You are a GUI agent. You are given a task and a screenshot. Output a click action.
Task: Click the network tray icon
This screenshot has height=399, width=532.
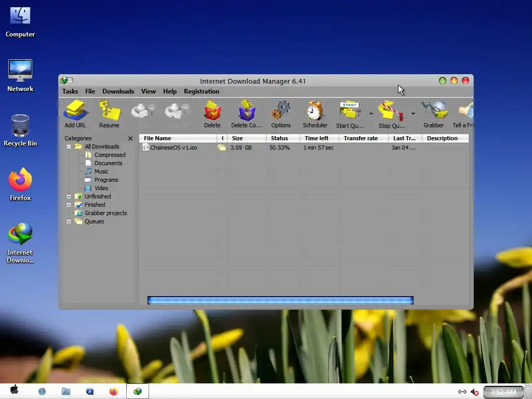tap(462, 392)
